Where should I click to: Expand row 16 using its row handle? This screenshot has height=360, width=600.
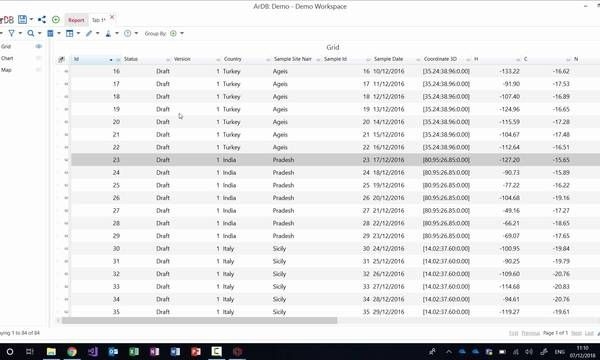66,71
